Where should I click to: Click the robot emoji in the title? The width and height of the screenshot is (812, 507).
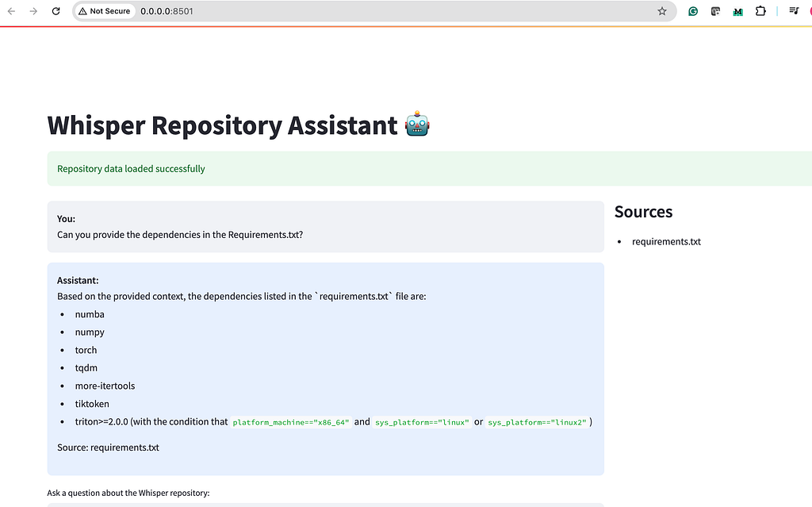pyautogui.click(x=417, y=124)
